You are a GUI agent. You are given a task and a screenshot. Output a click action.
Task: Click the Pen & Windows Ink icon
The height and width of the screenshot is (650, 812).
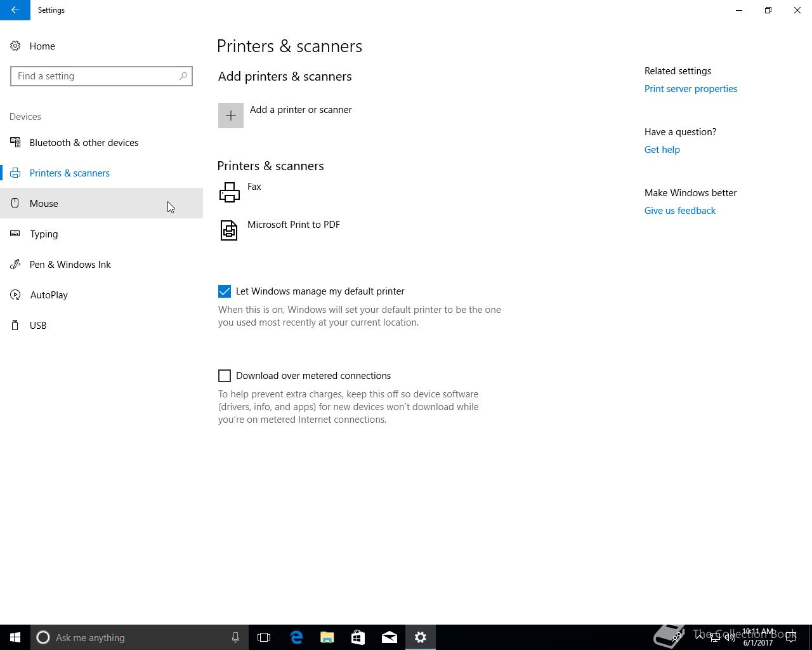pos(15,264)
